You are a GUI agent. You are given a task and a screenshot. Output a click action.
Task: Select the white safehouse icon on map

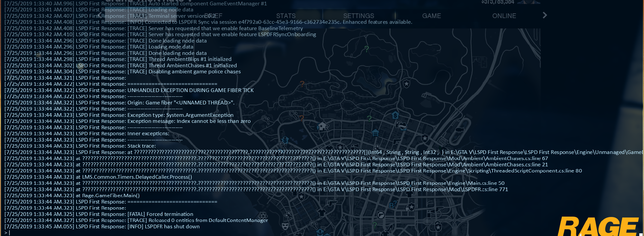pos(322,126)
